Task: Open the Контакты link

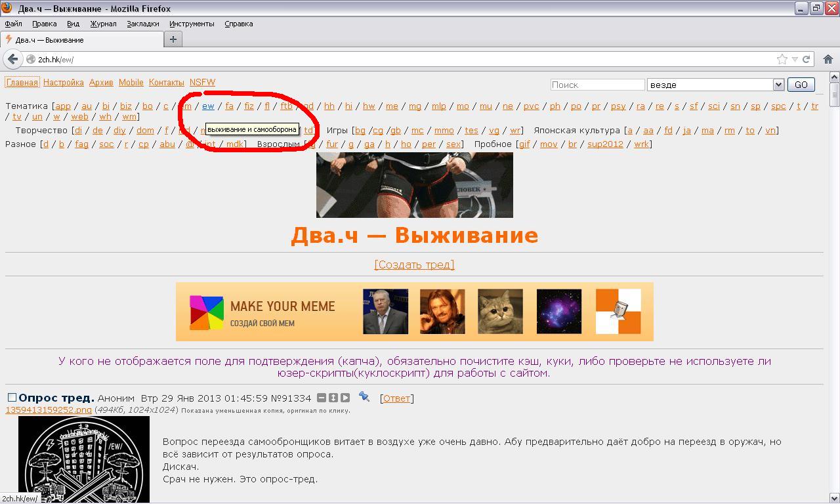Action: [167, 83]
